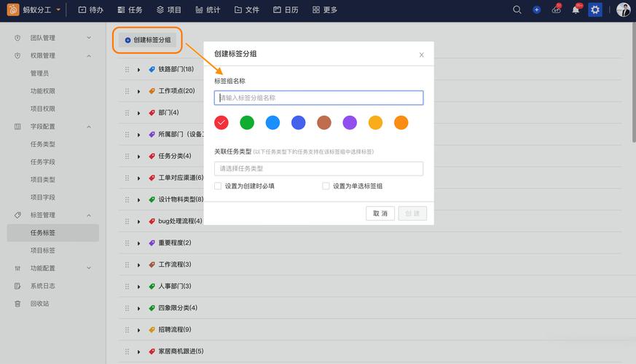The width and height of the screenshot is (636, 364).
Task: Select the purple color swatch
Action: pos(350,122)
